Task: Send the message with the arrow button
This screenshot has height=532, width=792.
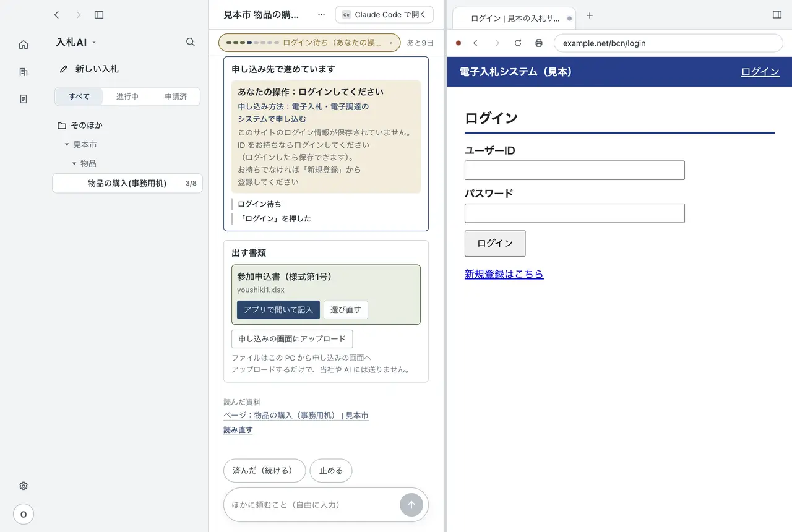Action: pyautogui.click(x=411, y=505)
